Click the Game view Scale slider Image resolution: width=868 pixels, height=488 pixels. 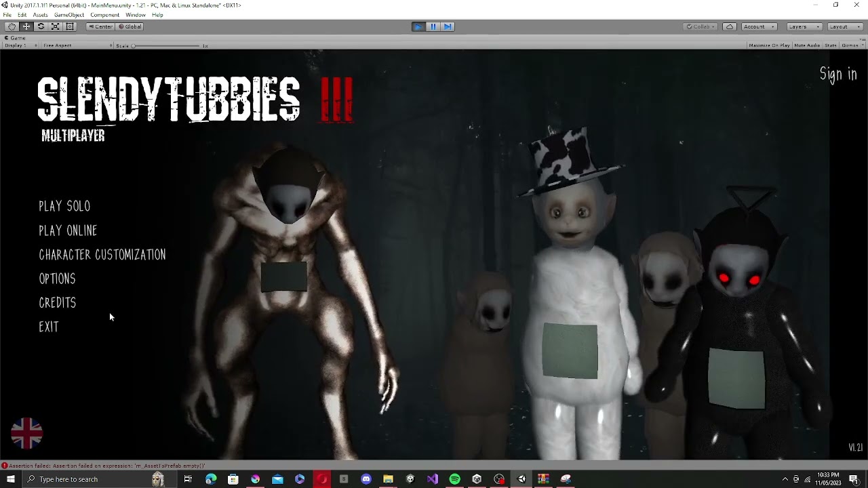click(x=167, y=45)
